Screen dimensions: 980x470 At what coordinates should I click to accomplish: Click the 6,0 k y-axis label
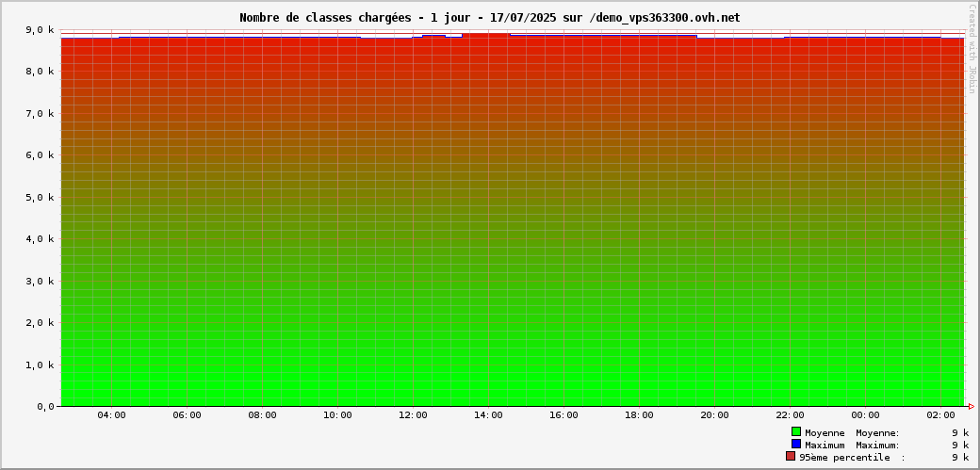pyautogui.click(x=40, y=155)
